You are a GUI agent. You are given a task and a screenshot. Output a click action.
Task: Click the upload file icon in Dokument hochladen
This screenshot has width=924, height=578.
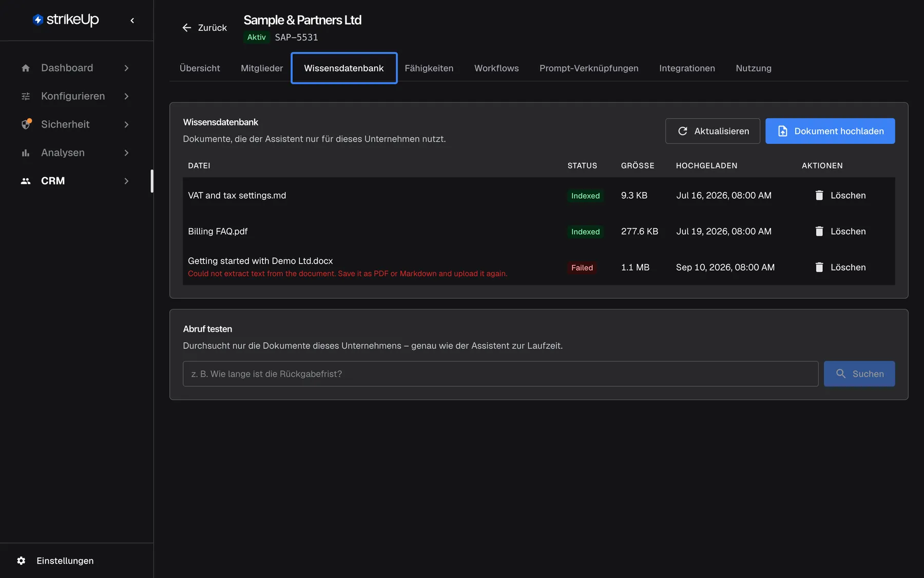point(782,131)
